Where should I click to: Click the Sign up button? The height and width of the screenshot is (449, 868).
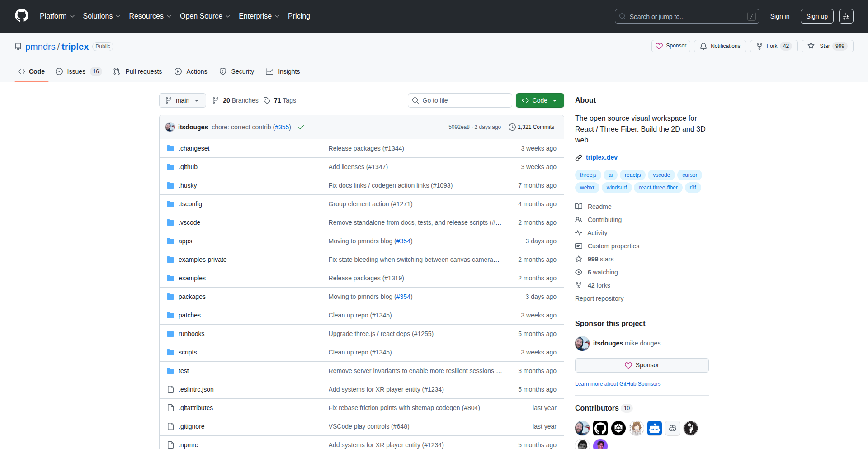click(x=816, y=16)
